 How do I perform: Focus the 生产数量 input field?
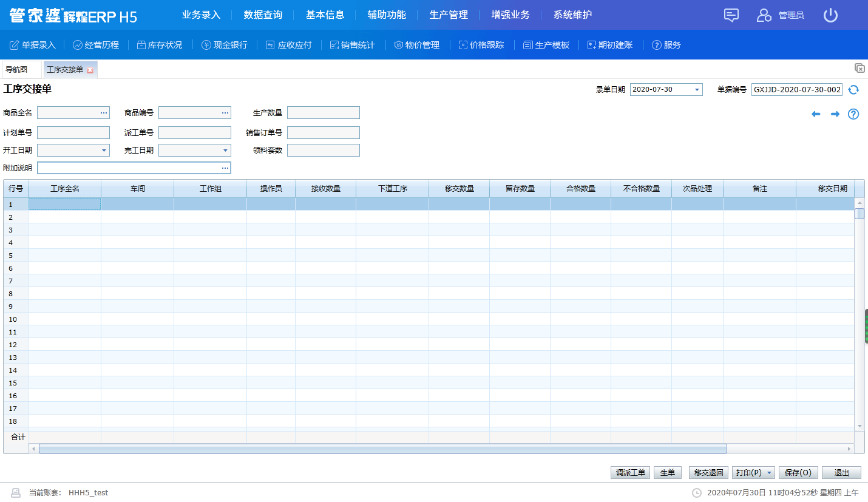coord(324,113)
